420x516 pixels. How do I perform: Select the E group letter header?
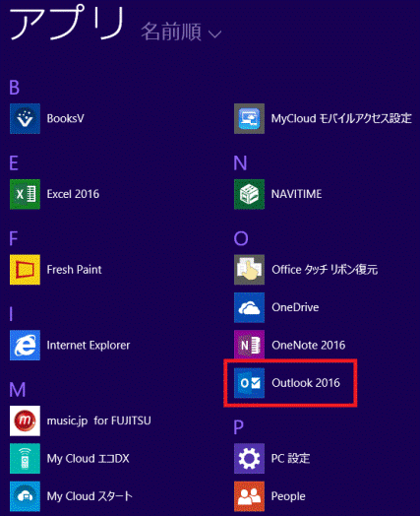click(x=14, y=162)
